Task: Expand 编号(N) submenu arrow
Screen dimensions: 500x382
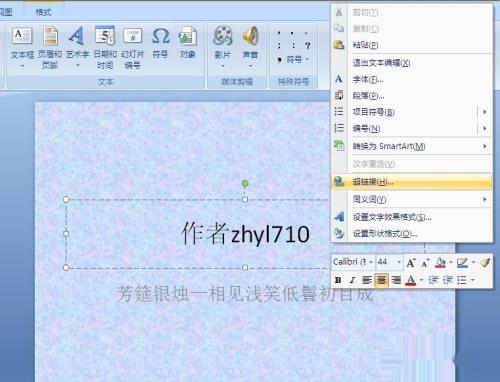Action: tap(485, 128)
